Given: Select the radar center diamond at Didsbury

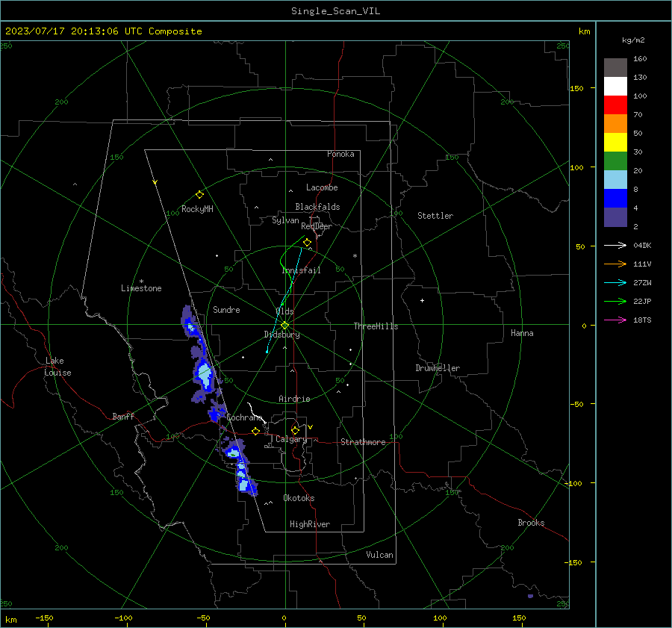Looking at the screenshot, I should tap(284, 326).
